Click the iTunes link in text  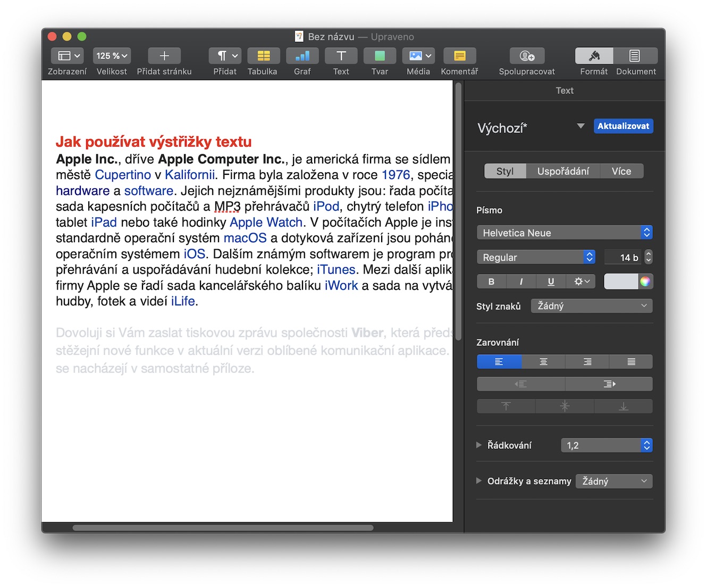click(x=336, y=269)
